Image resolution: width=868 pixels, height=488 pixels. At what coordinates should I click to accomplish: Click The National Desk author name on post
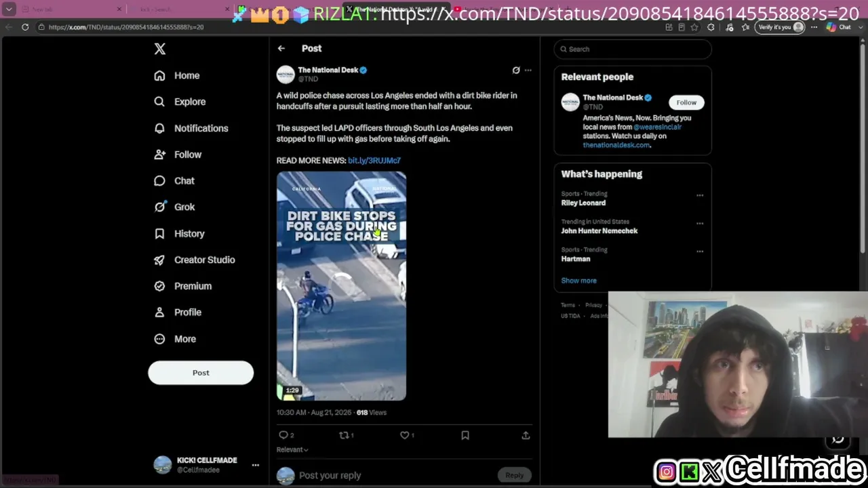click(x=328, y=70)
